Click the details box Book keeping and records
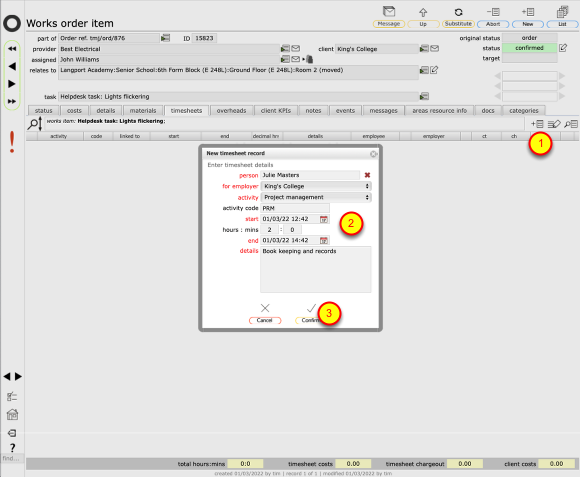Screen dimensions: 580x477 click(x=316, y=269)
